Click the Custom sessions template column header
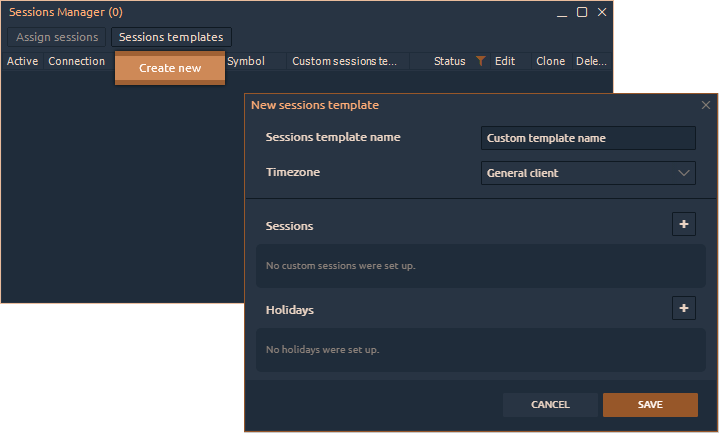The image size is (719, 434). tap(345, 61)
